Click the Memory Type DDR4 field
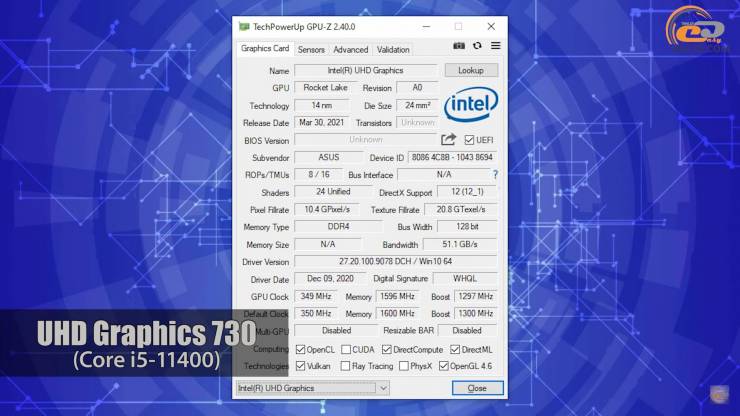This screenshot has height=416, width=740. 338,227
